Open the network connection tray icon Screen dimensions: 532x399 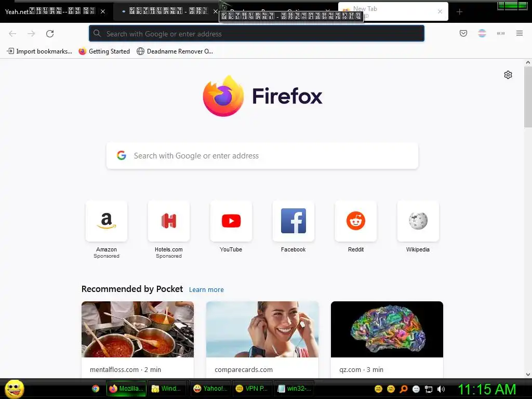click(x=429, y=389)
